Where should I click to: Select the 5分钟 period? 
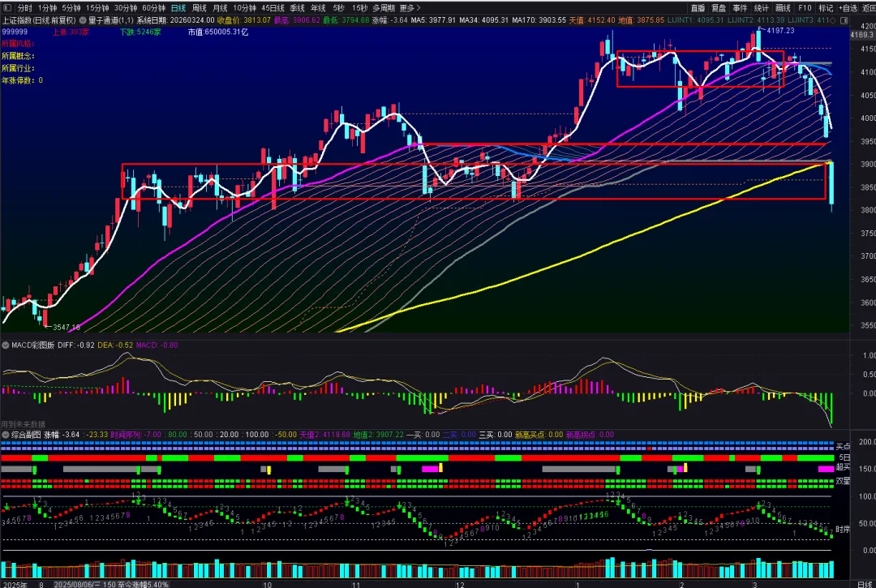point(71,8)
